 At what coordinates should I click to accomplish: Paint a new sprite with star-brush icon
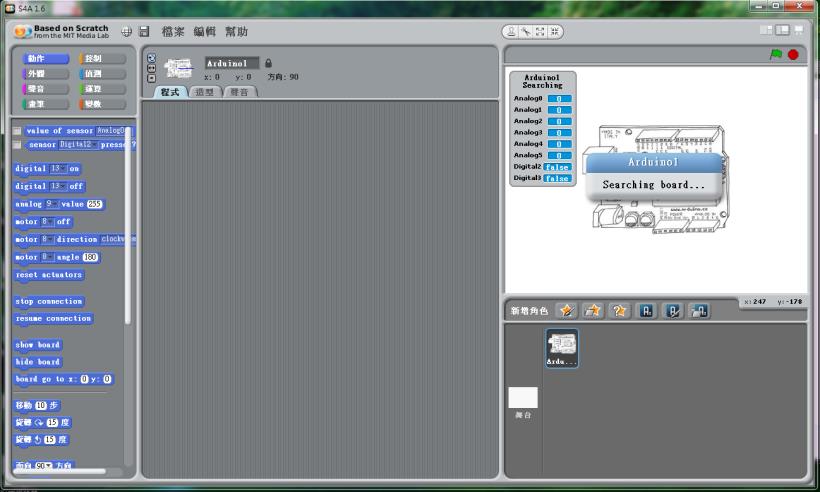coord(566,311)
